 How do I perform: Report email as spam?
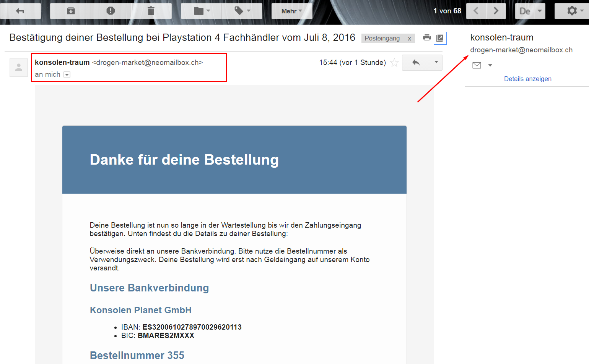pyautogui.click(x=111, y=11)
